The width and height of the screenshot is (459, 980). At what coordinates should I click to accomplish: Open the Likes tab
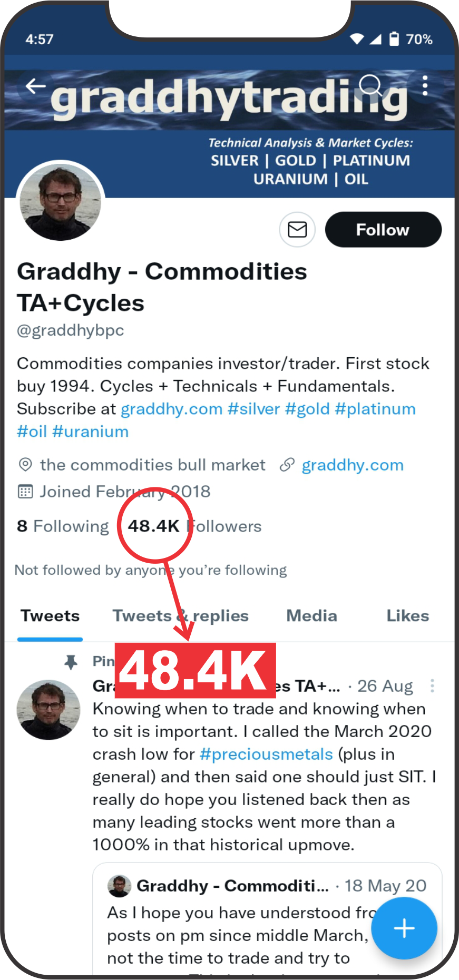coord(407,616)
